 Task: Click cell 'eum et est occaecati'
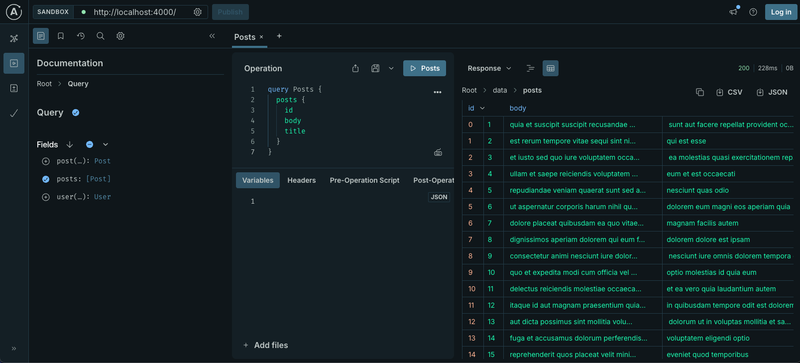pyautogui.click(x=701, y=174)
